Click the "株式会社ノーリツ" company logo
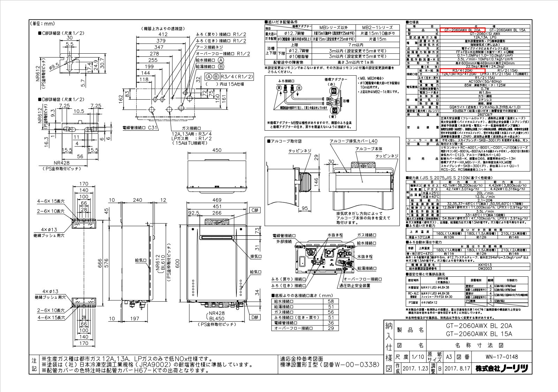The width and height of the screenshot is (558, 392). [x=502, y=368]
